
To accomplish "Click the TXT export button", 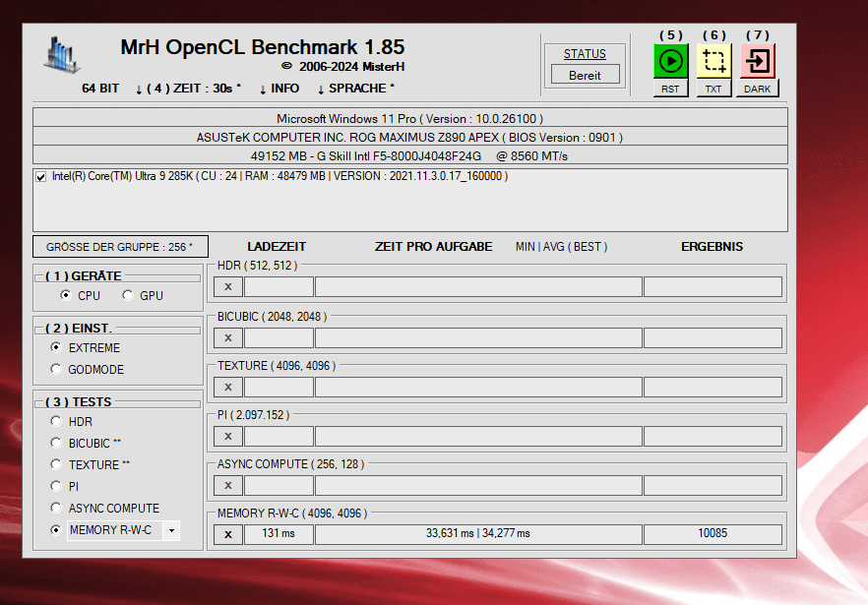I will 713,89.
